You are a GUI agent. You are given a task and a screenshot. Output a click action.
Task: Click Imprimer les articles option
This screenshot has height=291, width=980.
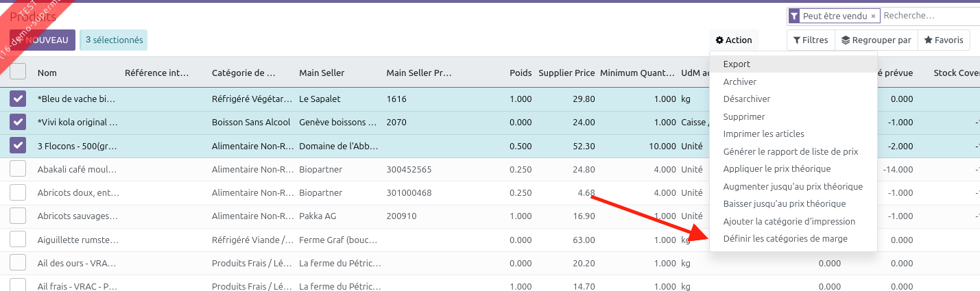(763, 134)
